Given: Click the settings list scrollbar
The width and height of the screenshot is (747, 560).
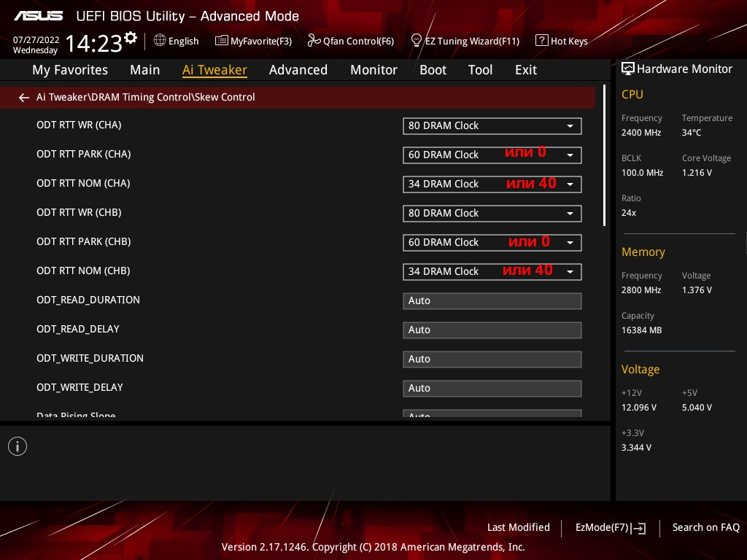Looking at the screenshot, I should [604, 156].
